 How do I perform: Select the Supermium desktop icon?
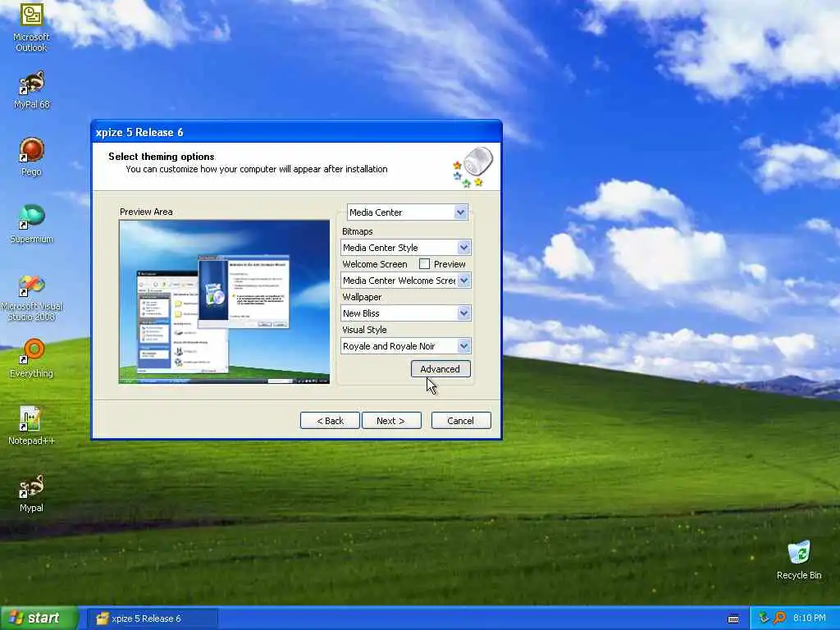(31, 224)
